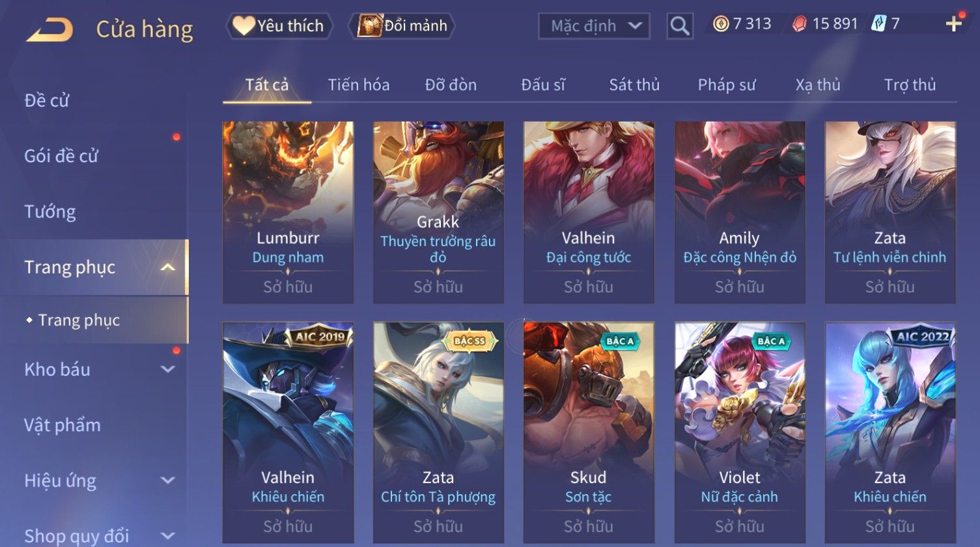Viewport: 980px width, 547px height.
Task: Expand the Kho báu sidebar section
Action: (167, 369)
